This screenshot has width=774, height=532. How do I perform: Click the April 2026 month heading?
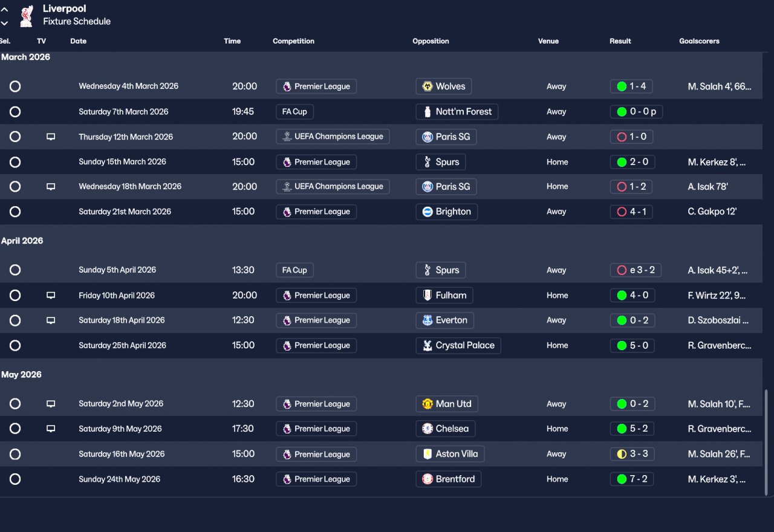pyautogui.click(x=22, y=241)
